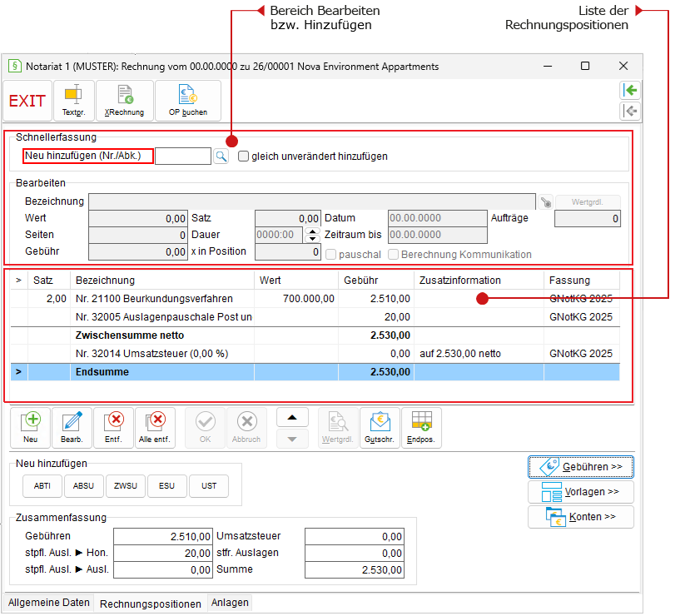Screen dimensions: 680x616
Task: Add ESU final sum position
Action: pos(167,486)
